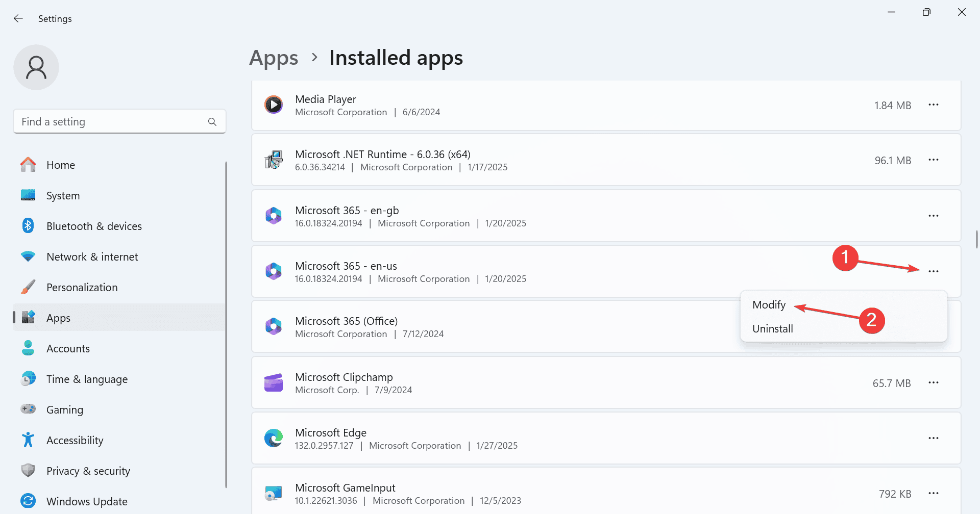
Task: Open more options for Media Player
Action: tap(934, 105)
